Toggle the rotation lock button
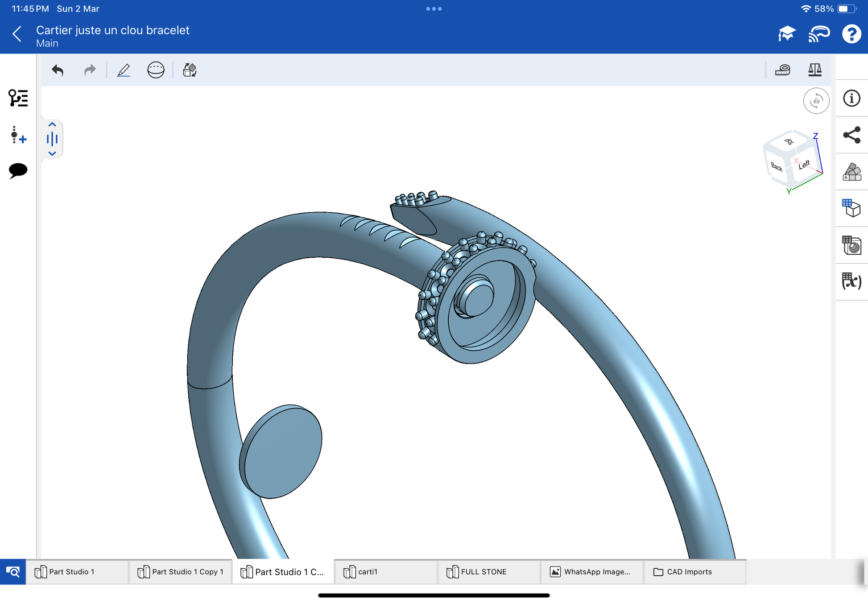 pos(816,101)
